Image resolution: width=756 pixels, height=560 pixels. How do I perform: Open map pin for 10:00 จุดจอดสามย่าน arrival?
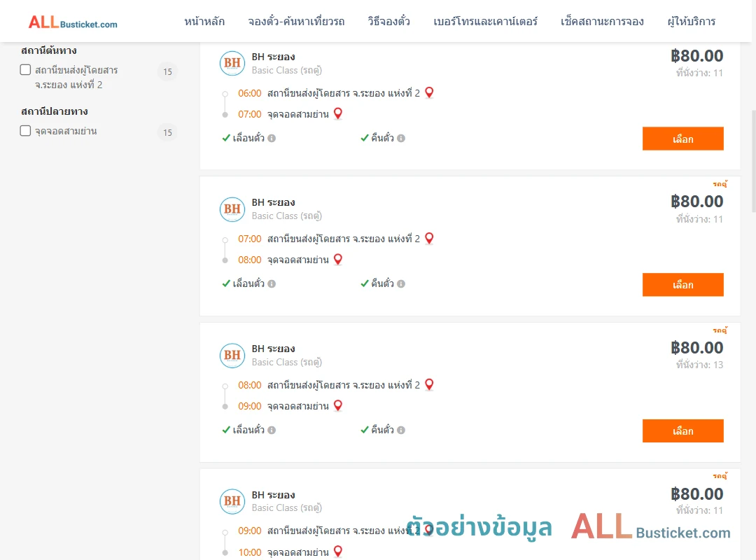pos(338,552)
